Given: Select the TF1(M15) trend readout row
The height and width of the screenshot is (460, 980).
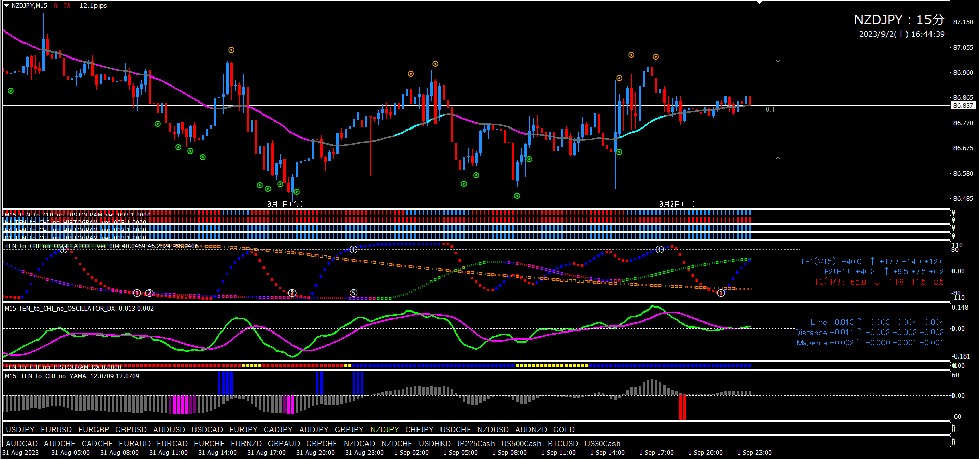Looking at the screenshot, I should pos(872,262).
